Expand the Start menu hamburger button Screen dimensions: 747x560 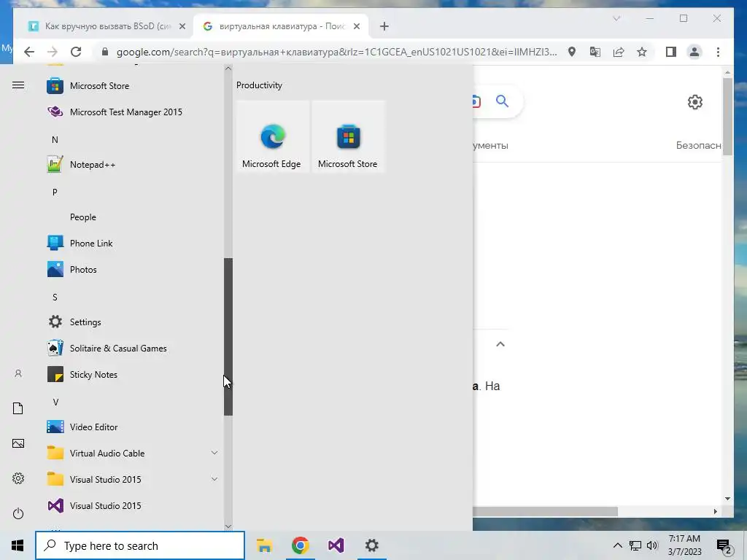tap(18, 85)
